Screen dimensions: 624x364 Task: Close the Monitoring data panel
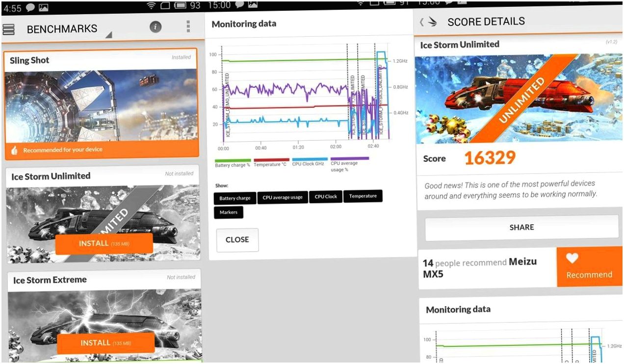pyautogui.click(x=237, y=240)
